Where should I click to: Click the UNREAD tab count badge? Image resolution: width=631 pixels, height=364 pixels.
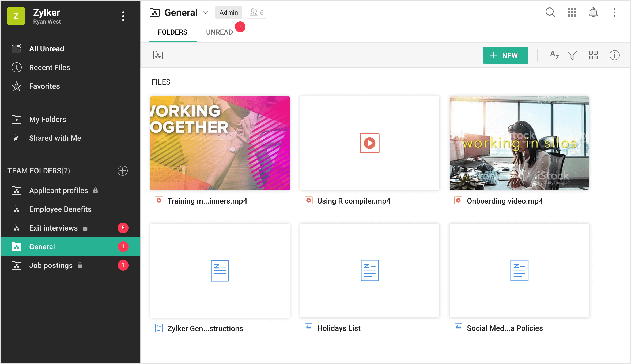coord(240,26)
